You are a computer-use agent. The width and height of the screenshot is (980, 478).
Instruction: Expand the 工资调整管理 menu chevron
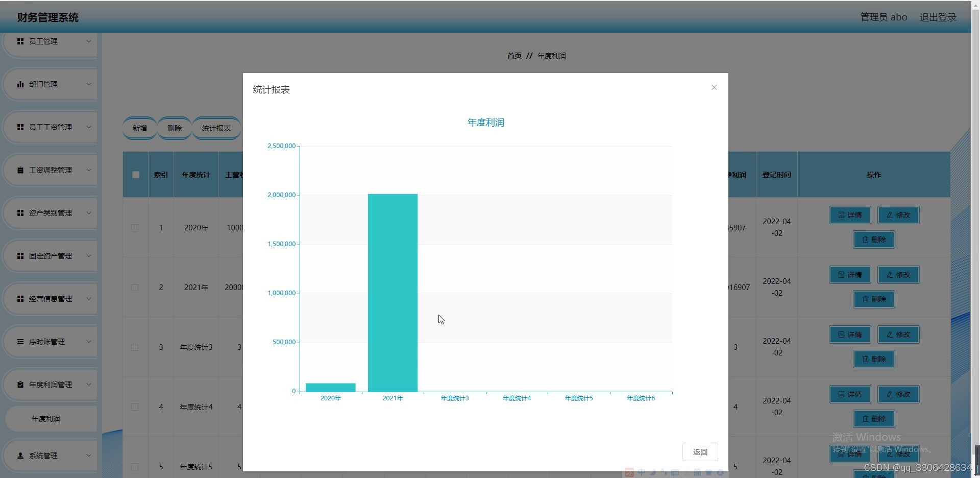click(x=89, y=170)
